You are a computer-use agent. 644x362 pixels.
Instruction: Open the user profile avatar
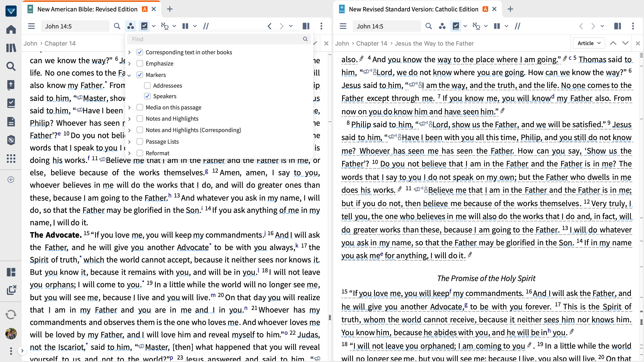(x=11, y=334)
